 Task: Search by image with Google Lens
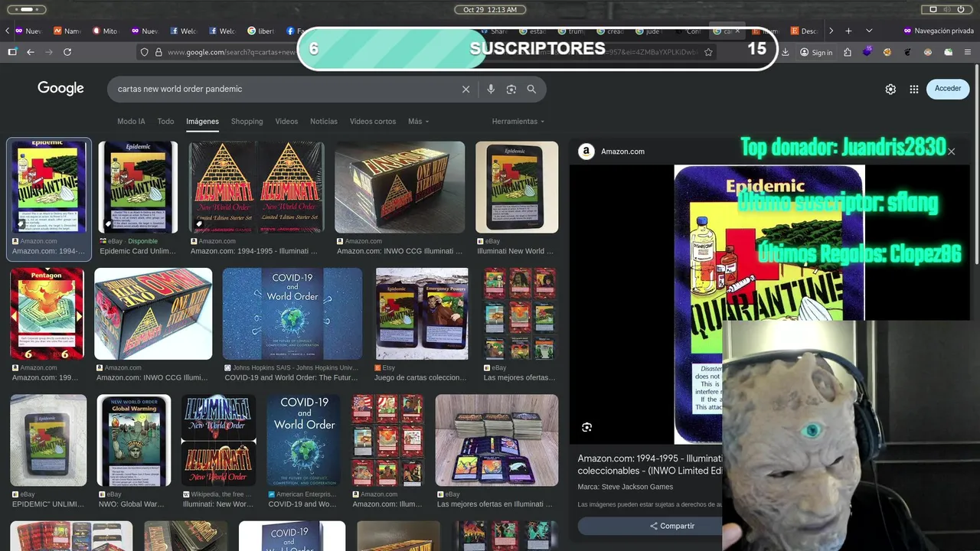tap(511, 89)
